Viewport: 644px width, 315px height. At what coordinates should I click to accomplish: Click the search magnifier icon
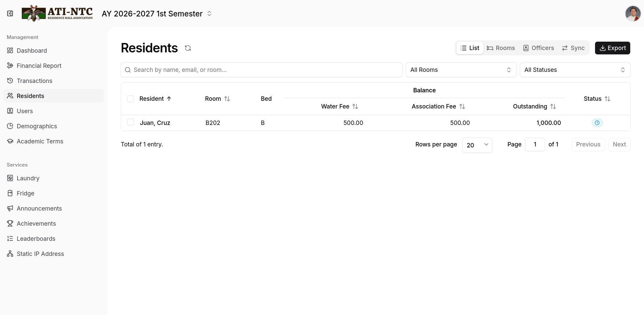click(128, 70)
